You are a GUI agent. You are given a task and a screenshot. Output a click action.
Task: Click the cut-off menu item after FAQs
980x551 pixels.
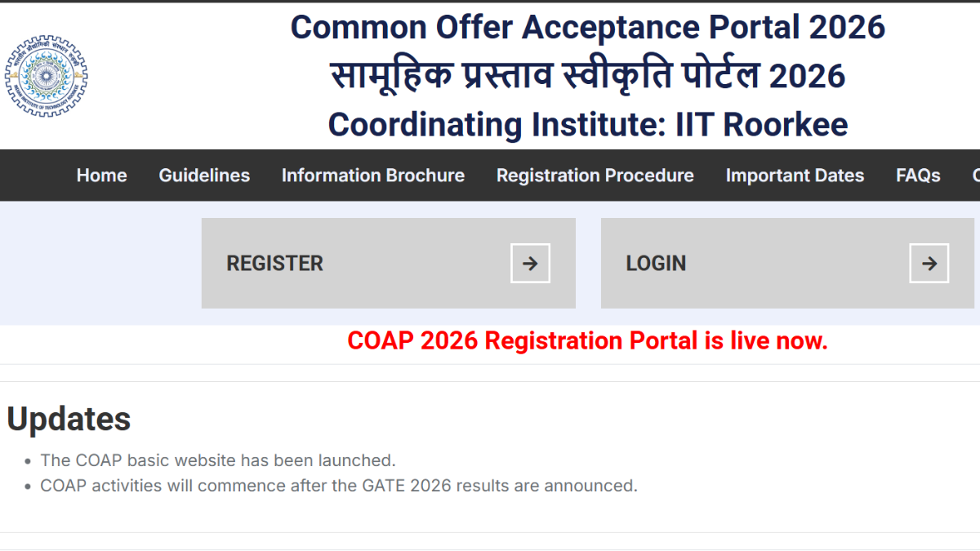975,176
